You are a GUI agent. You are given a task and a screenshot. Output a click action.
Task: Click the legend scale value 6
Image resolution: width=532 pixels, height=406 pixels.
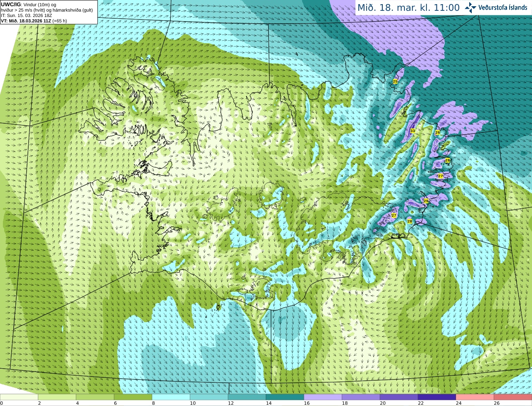[116, 403]
